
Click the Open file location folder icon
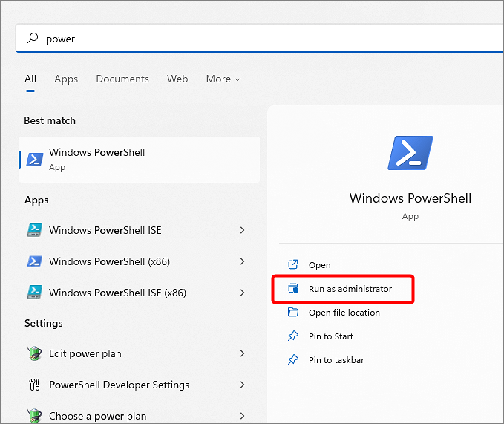[293, 312]
